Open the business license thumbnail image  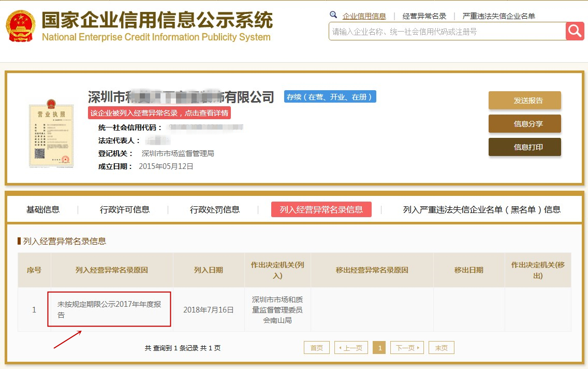51,133
